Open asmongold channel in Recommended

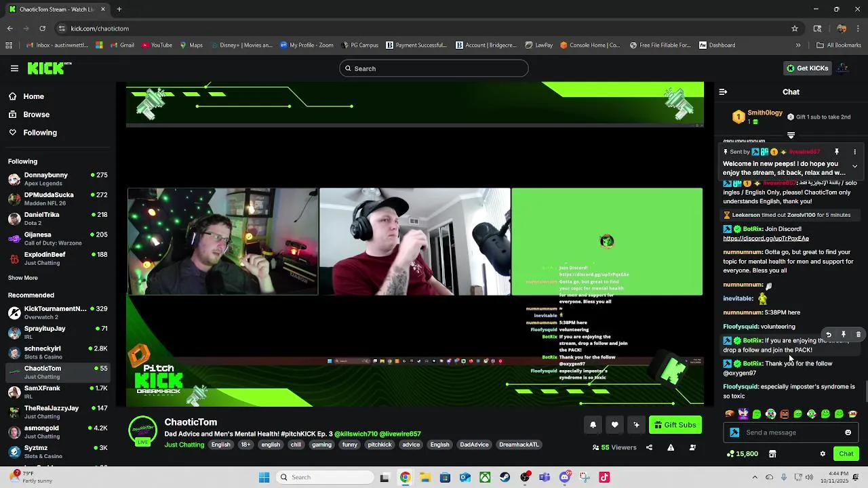[x=58, y=432]
